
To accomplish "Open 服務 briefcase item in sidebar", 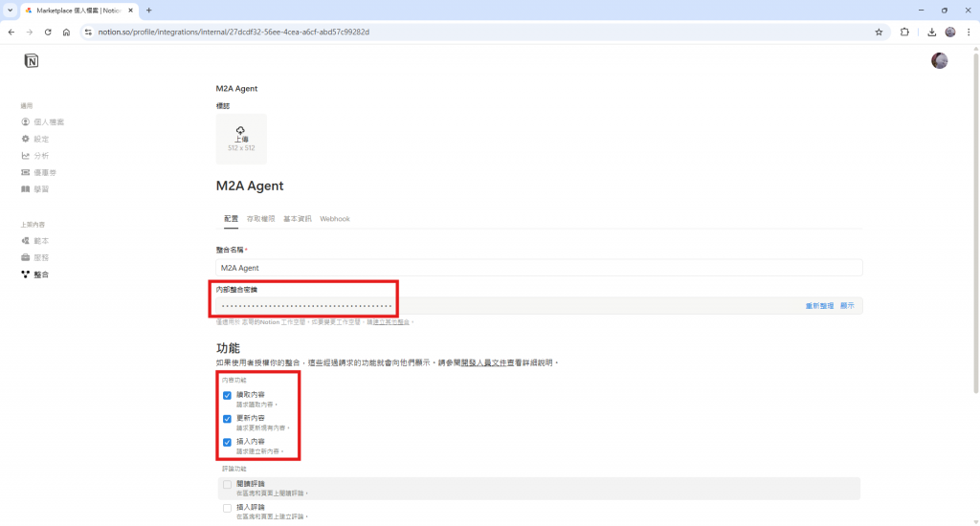I will pyautogui.click(x=35, y=257).
